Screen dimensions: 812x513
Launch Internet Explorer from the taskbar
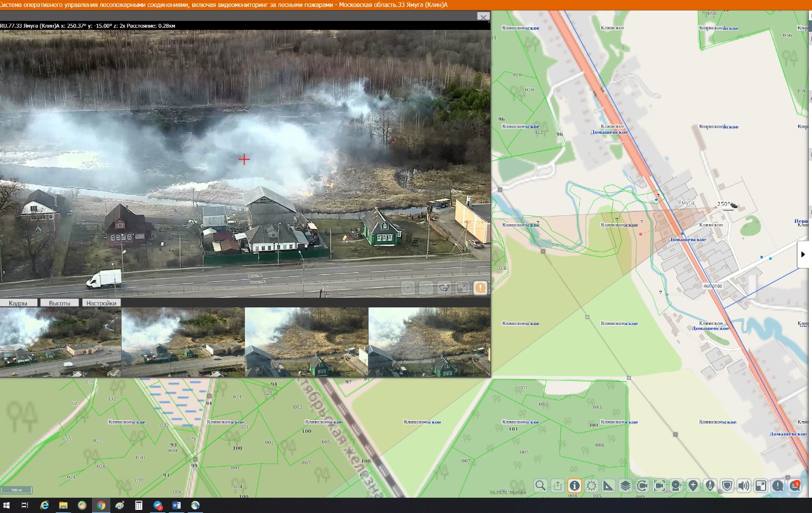point(44,505)
